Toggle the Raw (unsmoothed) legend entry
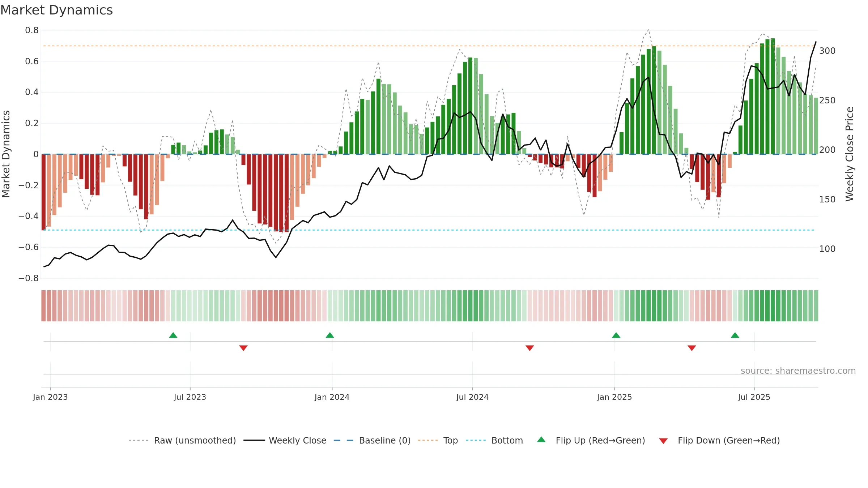This screenshot has width=868, height=488. (182, 440)
